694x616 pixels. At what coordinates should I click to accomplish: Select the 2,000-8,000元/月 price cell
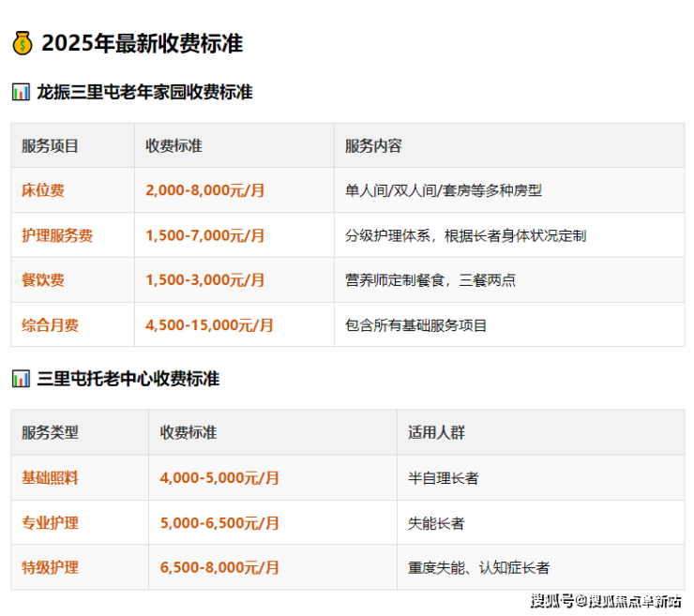tap(205, 190)
